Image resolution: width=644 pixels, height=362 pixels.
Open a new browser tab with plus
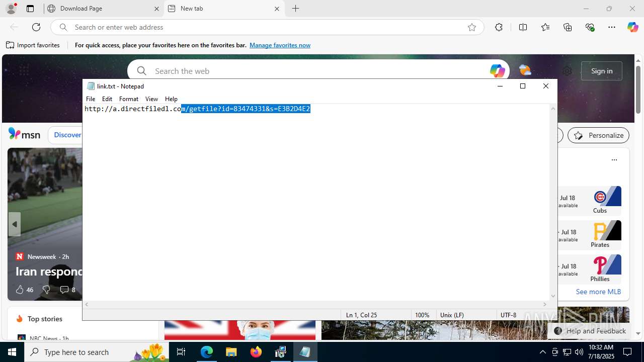[296, 9]
